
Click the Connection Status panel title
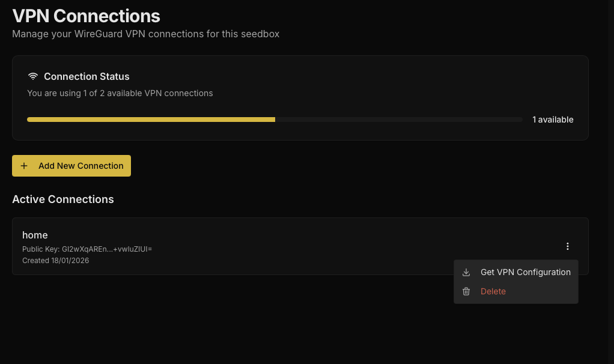pos(87,76)
